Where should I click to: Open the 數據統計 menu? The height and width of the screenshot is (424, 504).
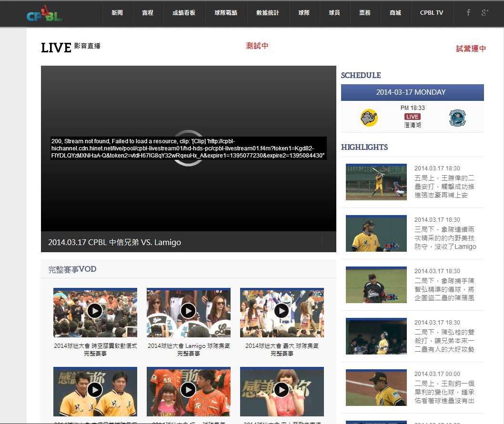tap(268, 13)
